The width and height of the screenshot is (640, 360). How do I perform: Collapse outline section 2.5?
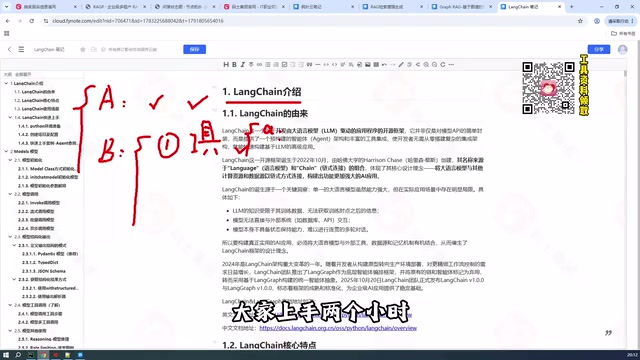pos(10,331)
